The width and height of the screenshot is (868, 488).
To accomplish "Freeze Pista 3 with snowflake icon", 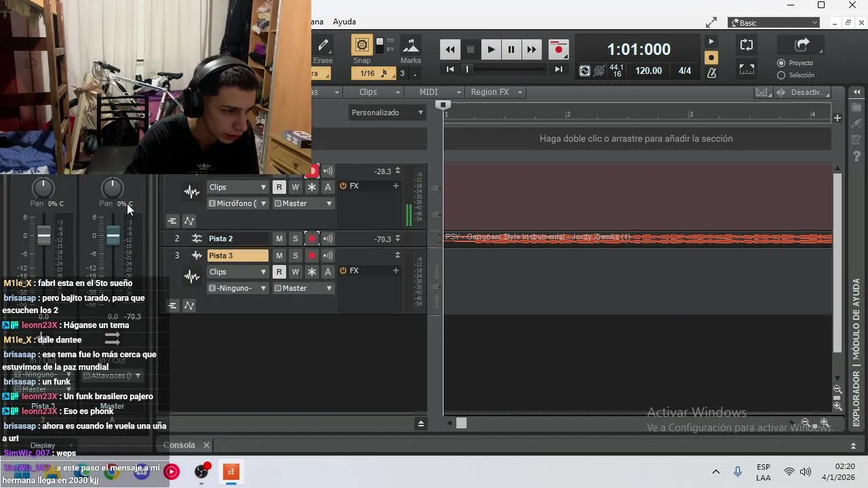I will (x=312, y=272).
